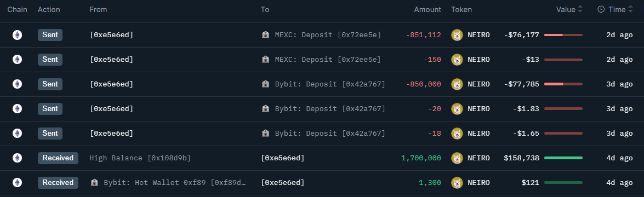Click the Ethereum chain icon in the -850,000 row
This screenshot has height=197, width=644.
pos(17,84)
